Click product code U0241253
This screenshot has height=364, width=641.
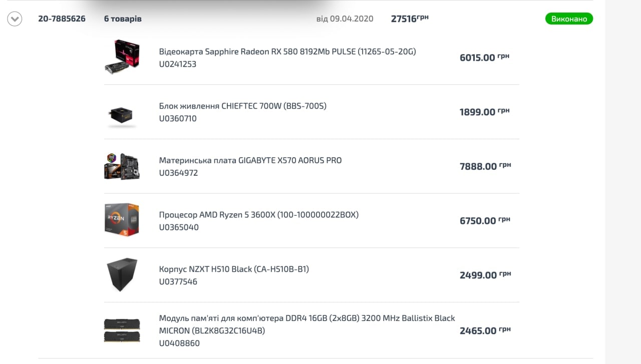click(177, 64)
